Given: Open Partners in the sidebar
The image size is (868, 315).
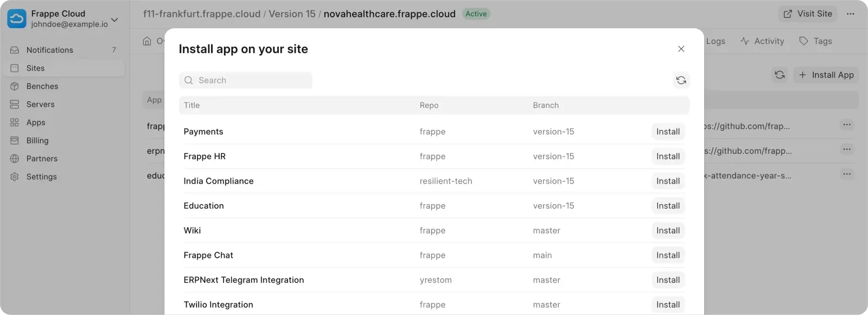Looking at the screenshot, I should pyautogui.click(x=63, y=159).
